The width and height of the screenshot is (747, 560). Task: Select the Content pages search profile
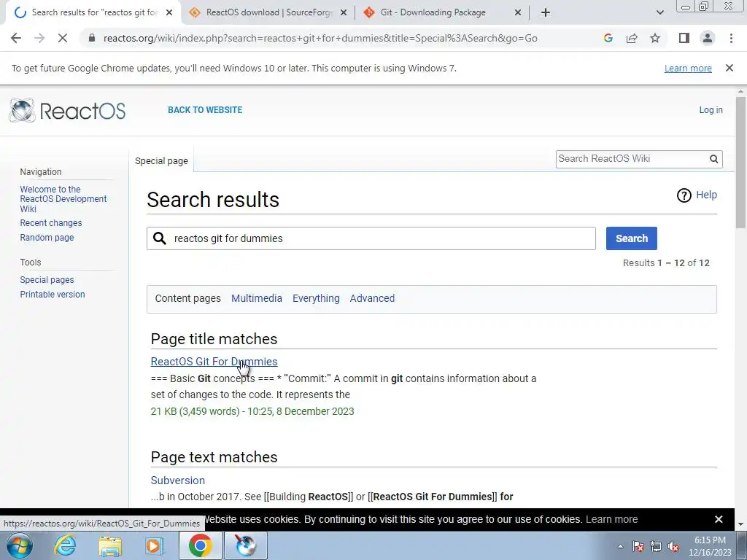point(187,298)
